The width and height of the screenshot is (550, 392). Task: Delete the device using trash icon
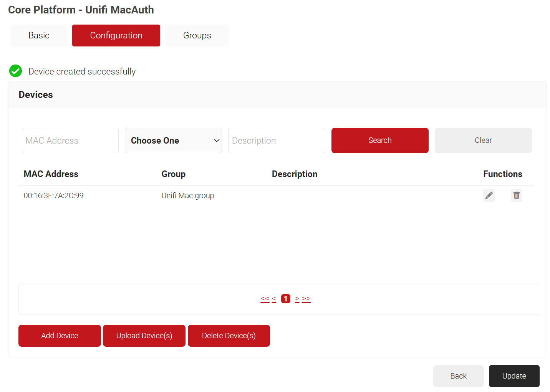pos(516,195)
